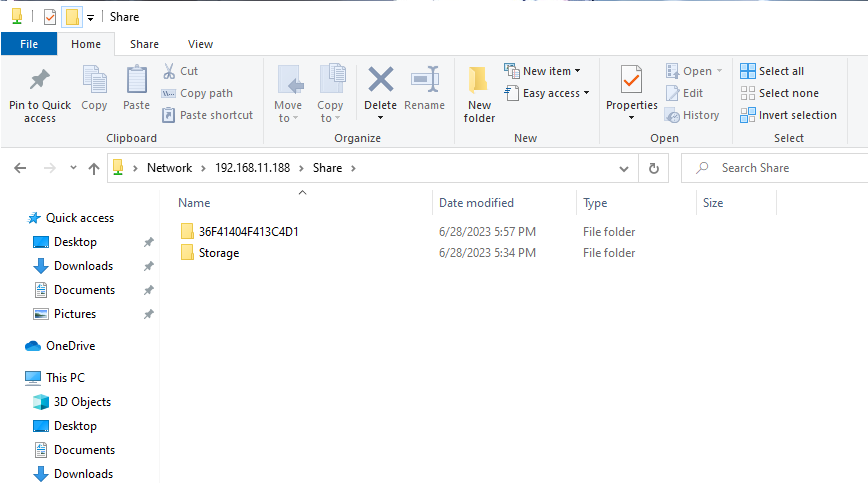Create a New folder from the ribbon
Viewport: 868px width, 483px height.
coord(479,95)
